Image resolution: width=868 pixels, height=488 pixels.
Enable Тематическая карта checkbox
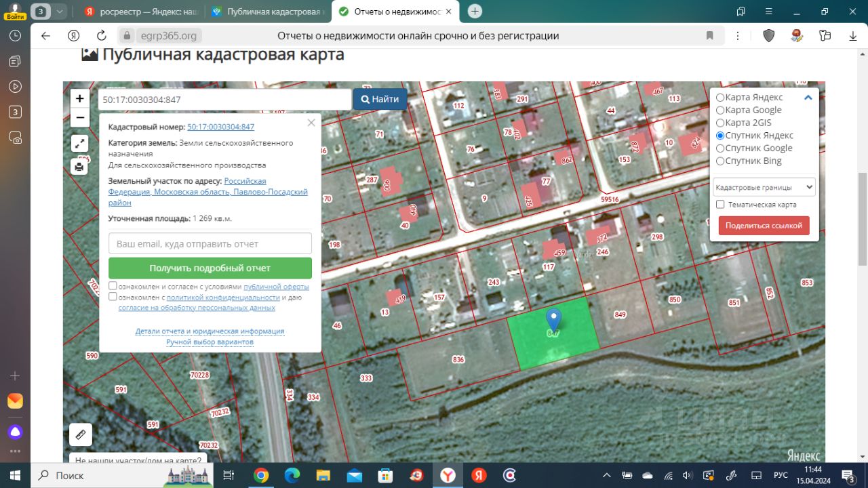[721, 205]
